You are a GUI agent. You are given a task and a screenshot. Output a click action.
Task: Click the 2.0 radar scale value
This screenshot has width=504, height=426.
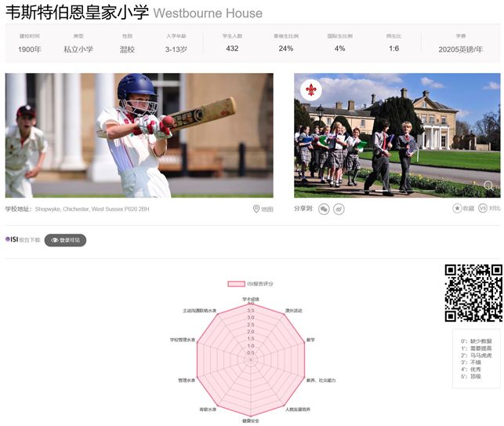251,331
